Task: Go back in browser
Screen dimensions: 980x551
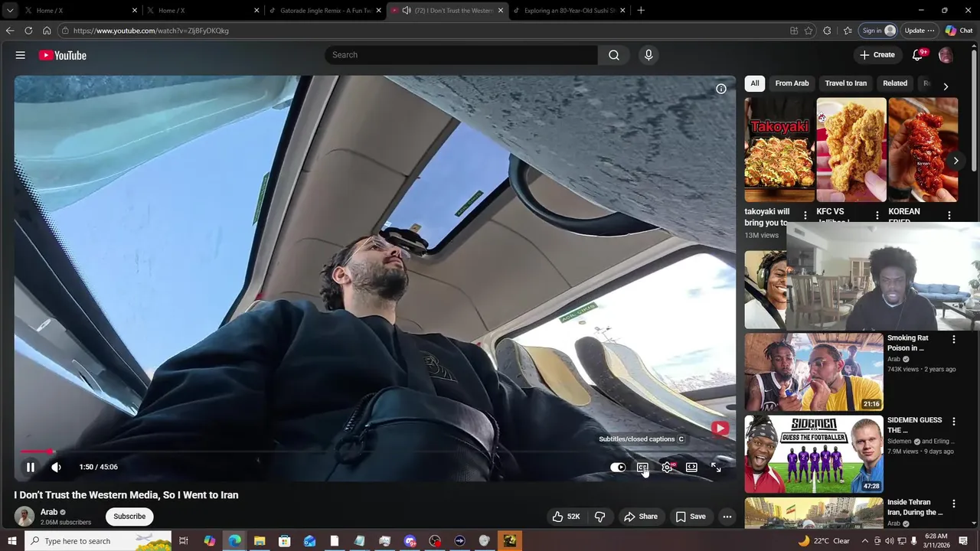Action: pos(10,31)
